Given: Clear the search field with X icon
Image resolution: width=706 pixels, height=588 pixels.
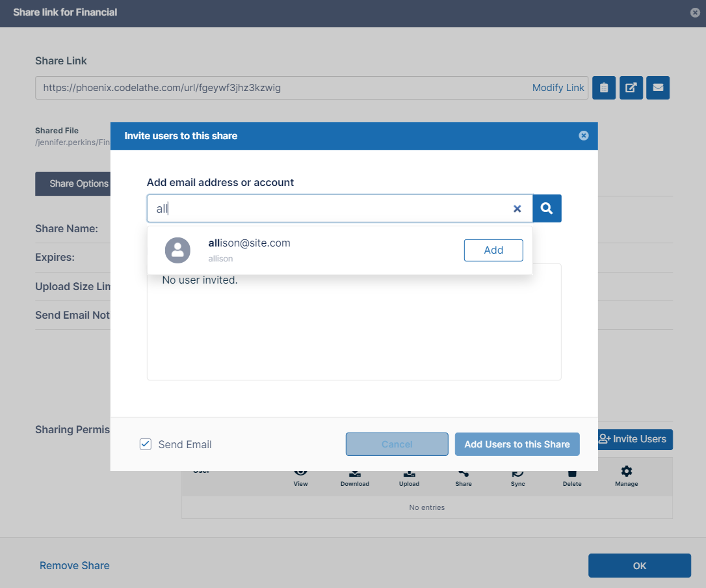Looking at the screenshot, I should [517, 209].
